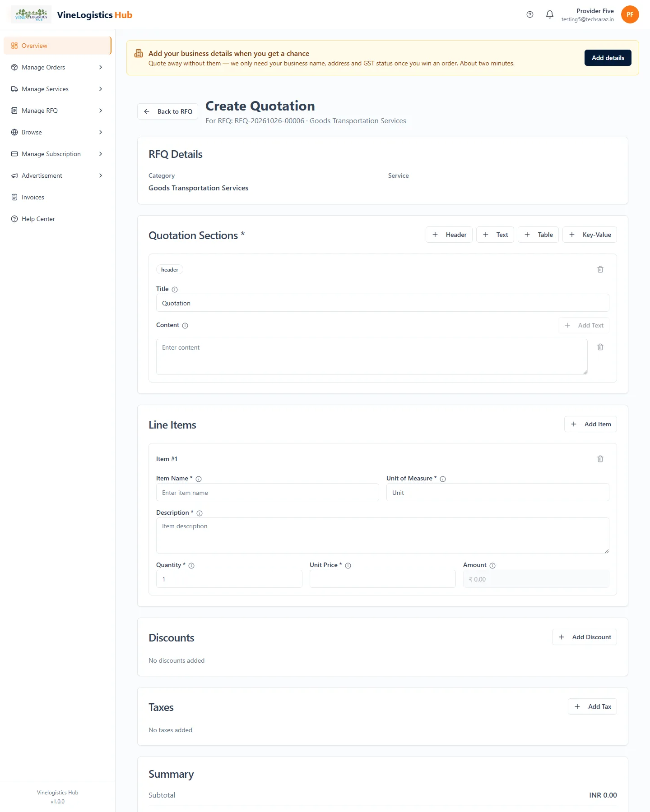Click the VineLogistics Hub logo
Screen dimensions: 650x812
click(x=31, y=14)
